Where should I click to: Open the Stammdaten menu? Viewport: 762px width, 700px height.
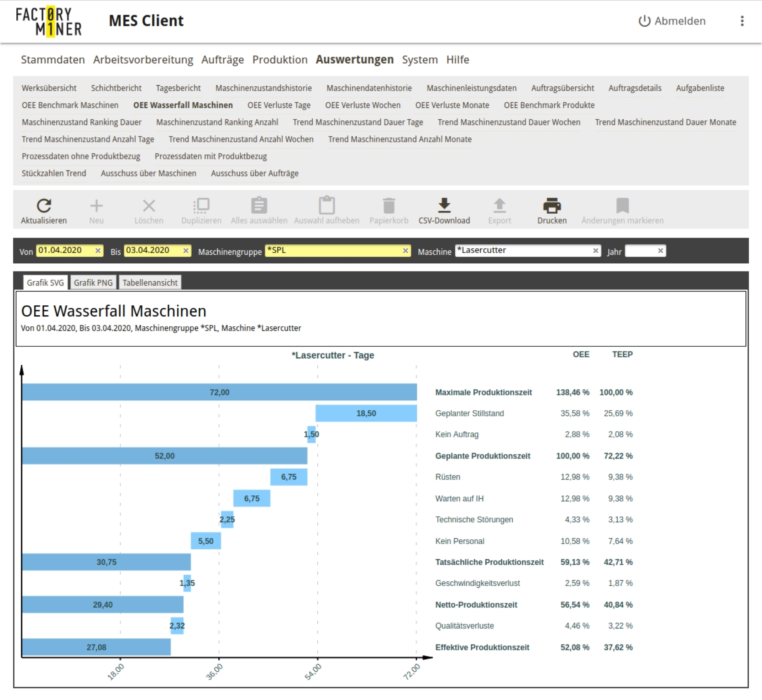pyautogui.click(x=53, y=60)
